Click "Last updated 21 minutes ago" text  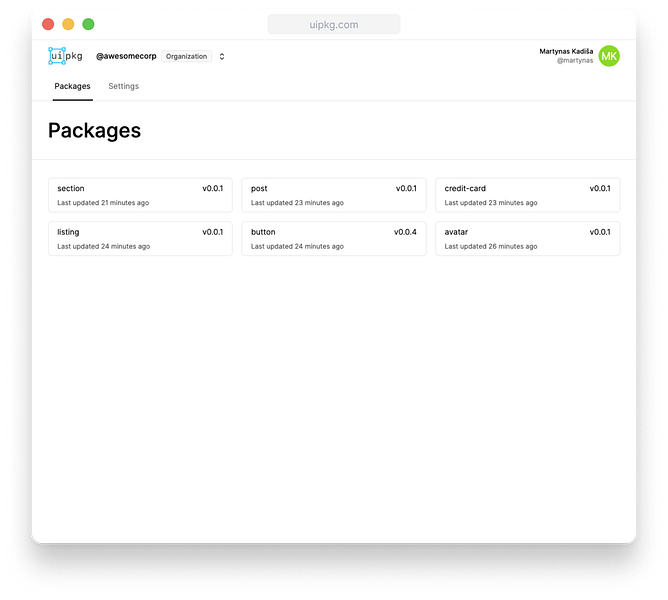pos(103,203)
